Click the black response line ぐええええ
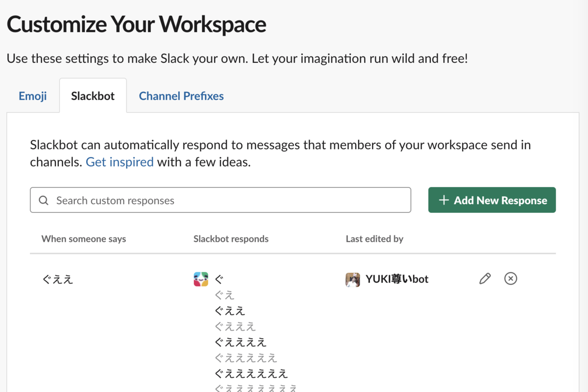 coord(241,342)
